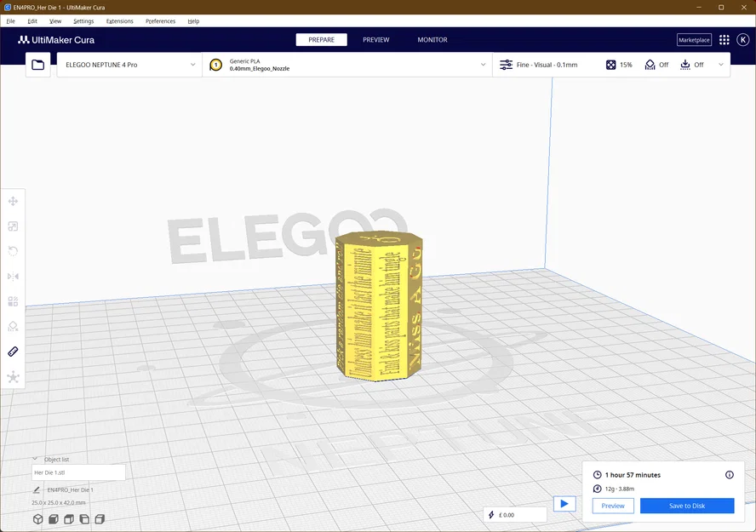Click the Preview button
756x532 pixels.
click(x=613, y=506)
